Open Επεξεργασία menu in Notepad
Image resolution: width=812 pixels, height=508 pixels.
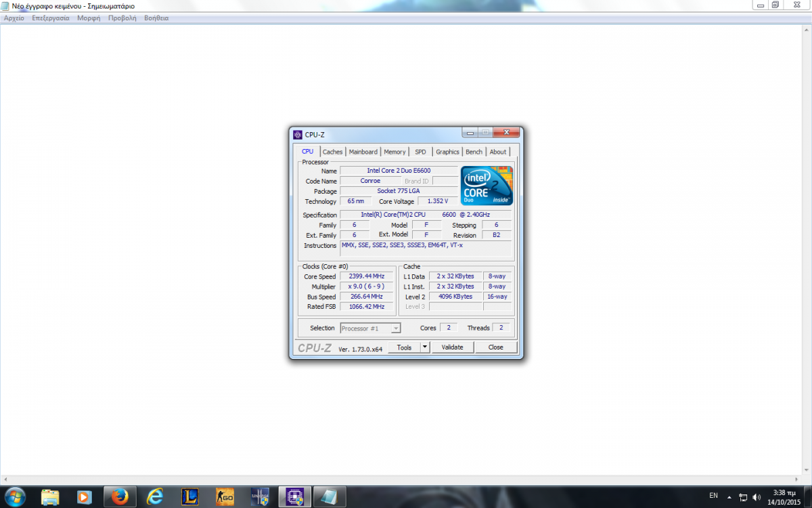click(51, 18)
